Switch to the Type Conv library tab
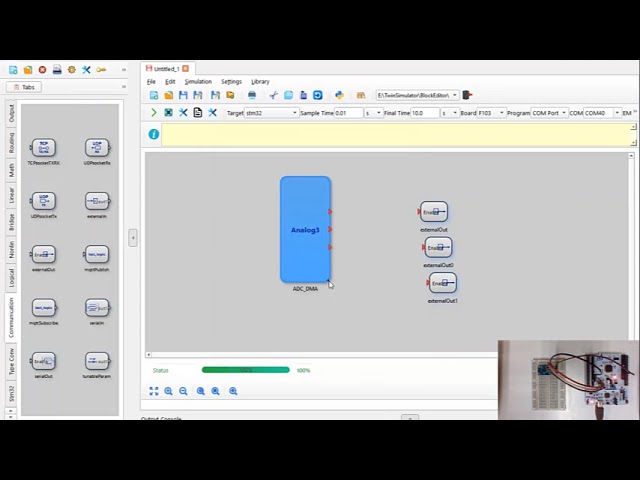 11,362
